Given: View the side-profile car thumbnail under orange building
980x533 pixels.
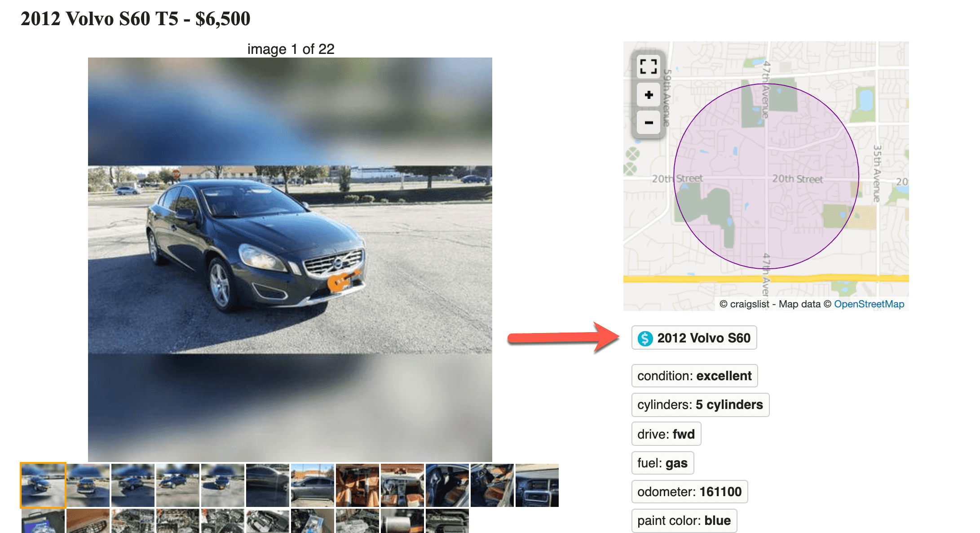Looking at the screenshot, I should coord(313,485).
